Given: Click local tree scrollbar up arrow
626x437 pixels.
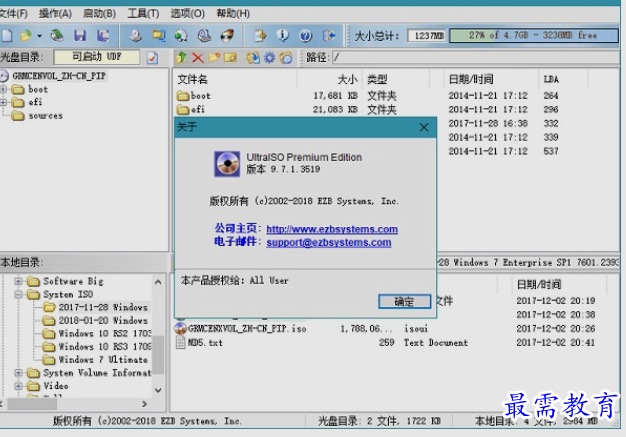Looking at the screenshot, I should click(x=158, y=283).
